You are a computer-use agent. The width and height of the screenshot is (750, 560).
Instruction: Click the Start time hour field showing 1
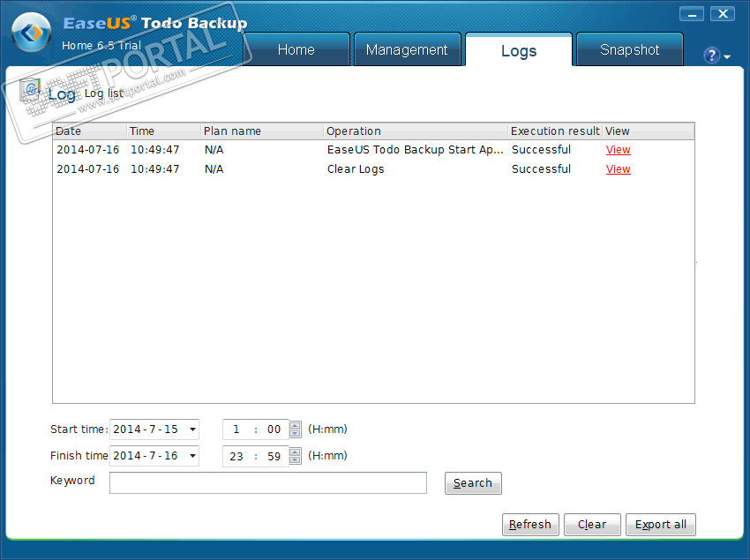pos(236,429)
